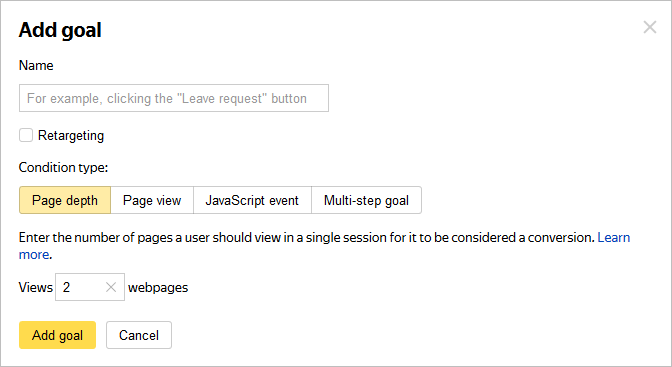Click the Name field label
This screenshot has width=672, height=367.
36,65
